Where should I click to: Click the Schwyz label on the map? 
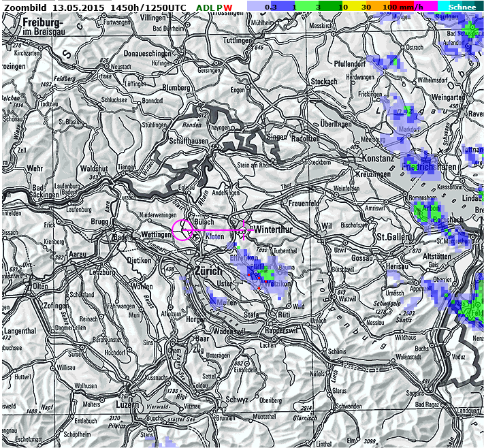pos(237,400)
